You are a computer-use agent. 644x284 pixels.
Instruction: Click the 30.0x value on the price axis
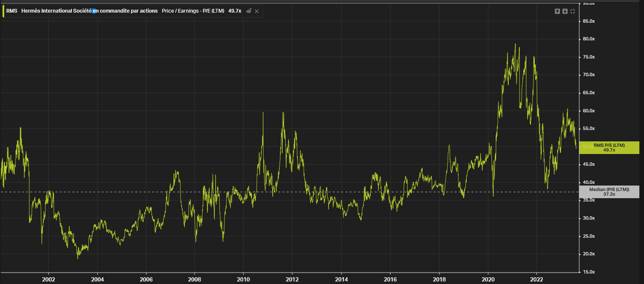(x=588, y=218)
